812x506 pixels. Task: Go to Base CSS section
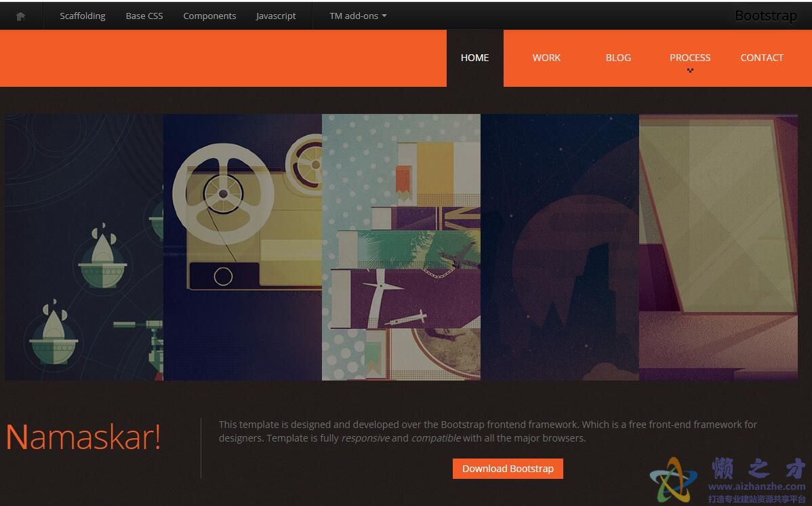click(144, 16)
